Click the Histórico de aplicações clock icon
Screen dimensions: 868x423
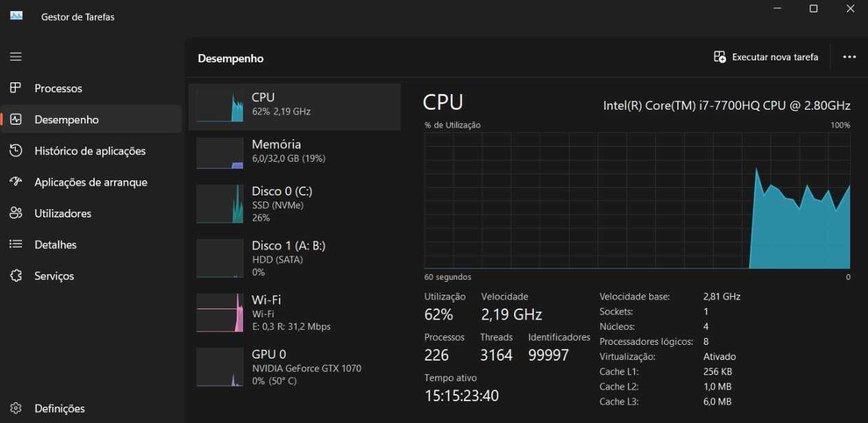click(x=16, y=151)
